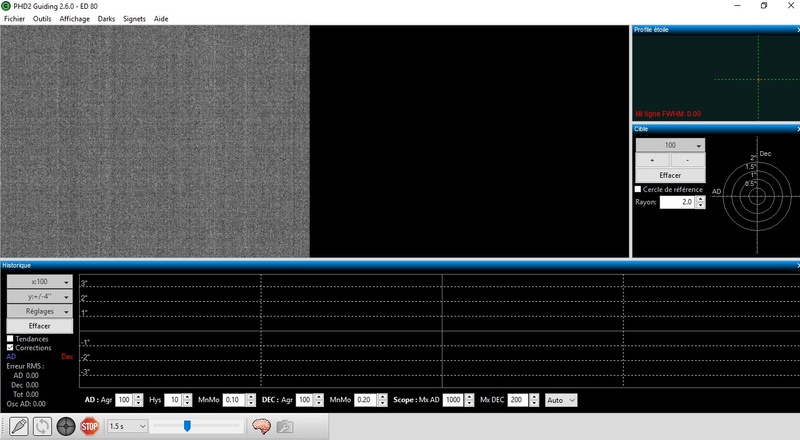The image size is (800, 440).
Task: Click the red Dec legend label
Action: tap(67, 356)
